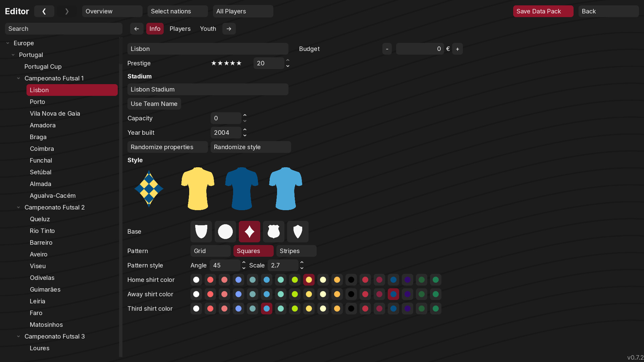
Task: Select the rounded shield base shape
Action: (201, 231)
